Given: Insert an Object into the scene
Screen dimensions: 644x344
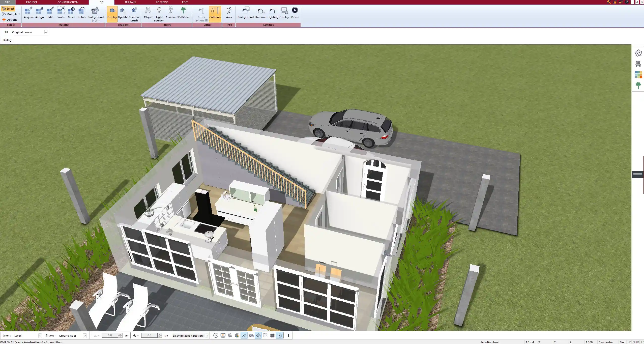Looking at the screenshot, I should tap(148, 13).
